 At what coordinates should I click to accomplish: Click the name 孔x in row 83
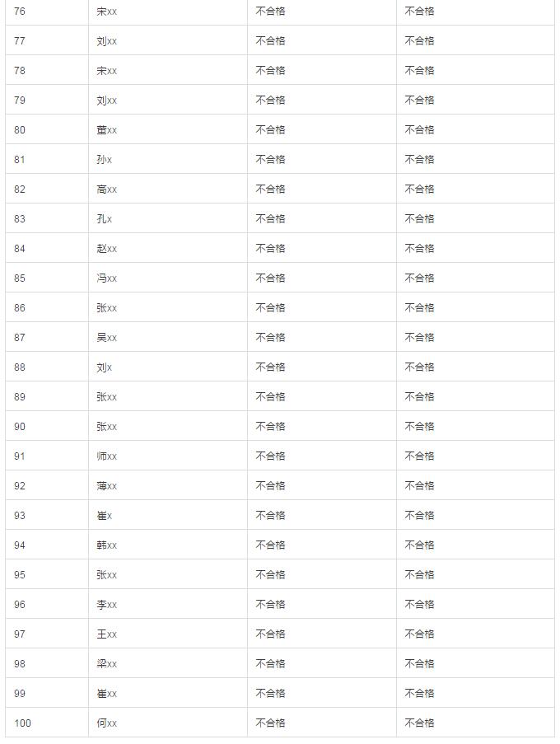click(x=105, y=219)
